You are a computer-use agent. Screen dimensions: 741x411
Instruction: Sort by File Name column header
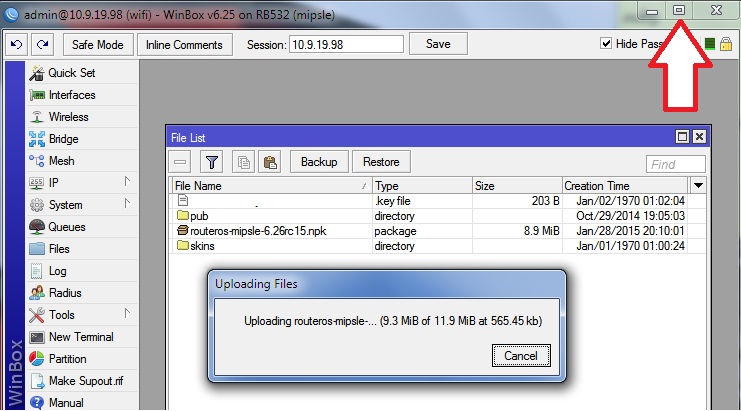(271, 186)
